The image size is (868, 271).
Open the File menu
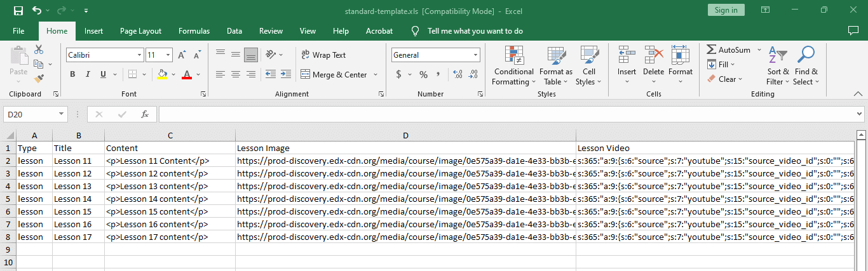coord(18,31)
